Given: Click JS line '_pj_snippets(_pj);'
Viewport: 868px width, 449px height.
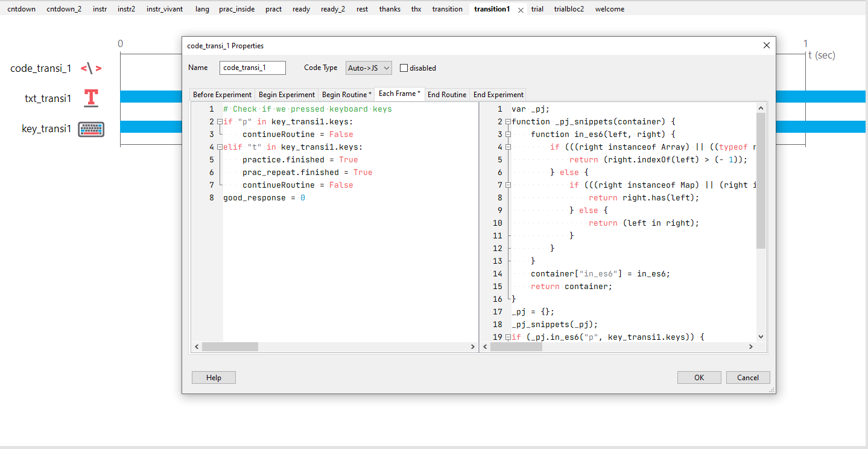Looking at the screenshot, I should click(x=555, y=325).
